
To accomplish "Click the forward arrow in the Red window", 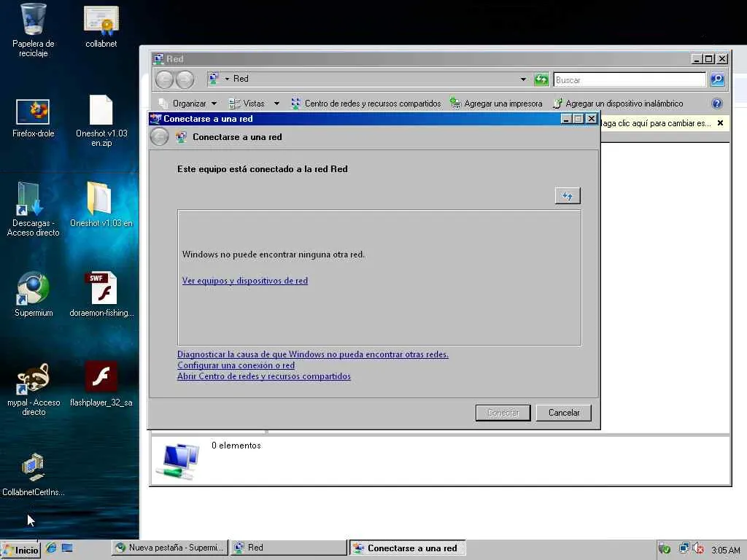I will click(185, 79).
